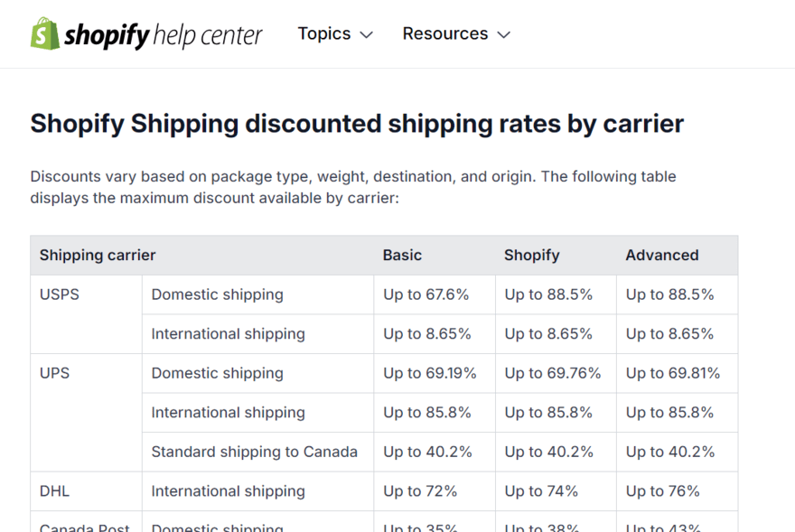
Task: Click the DHL carrier label
Action: [x=54, y=490]
